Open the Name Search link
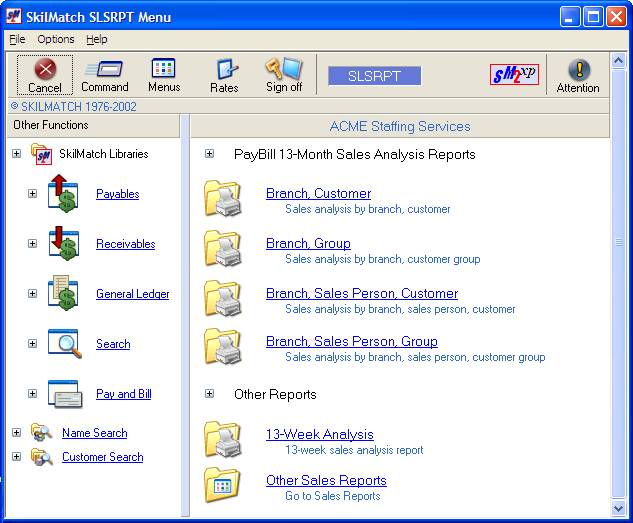The width and height of the screenshot is (633, 523). coord(94,433)
